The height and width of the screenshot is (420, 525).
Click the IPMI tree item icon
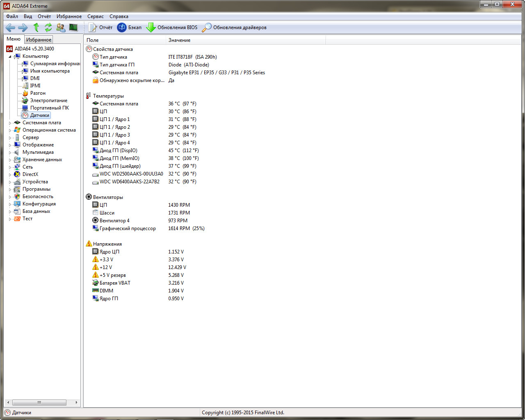tap(25, 86)
